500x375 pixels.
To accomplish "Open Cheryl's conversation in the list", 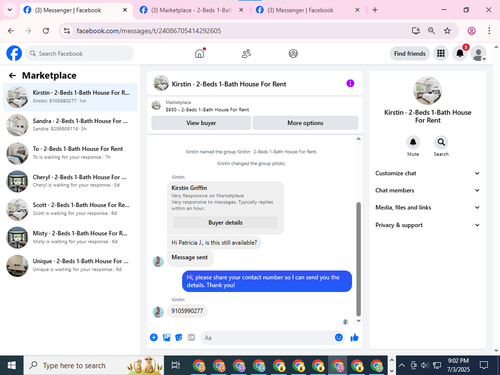I will (70, 181).
